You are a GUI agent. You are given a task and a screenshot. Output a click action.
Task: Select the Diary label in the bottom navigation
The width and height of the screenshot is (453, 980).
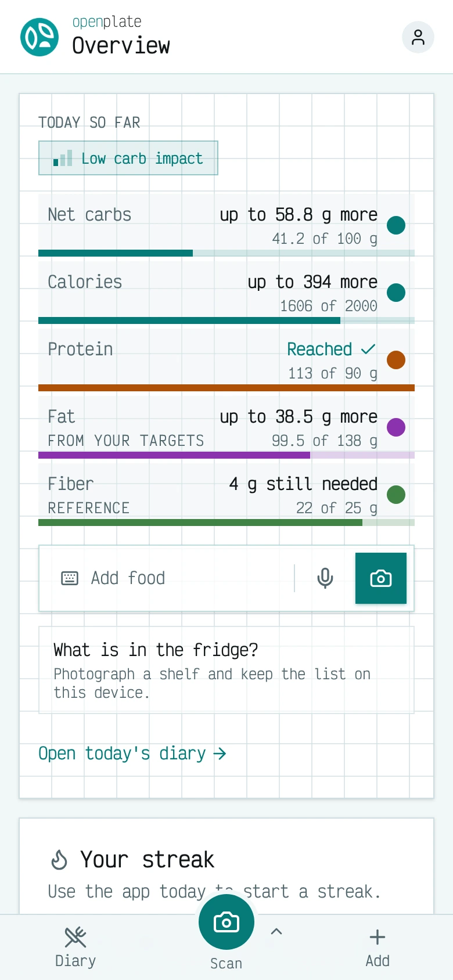(75, 961)
